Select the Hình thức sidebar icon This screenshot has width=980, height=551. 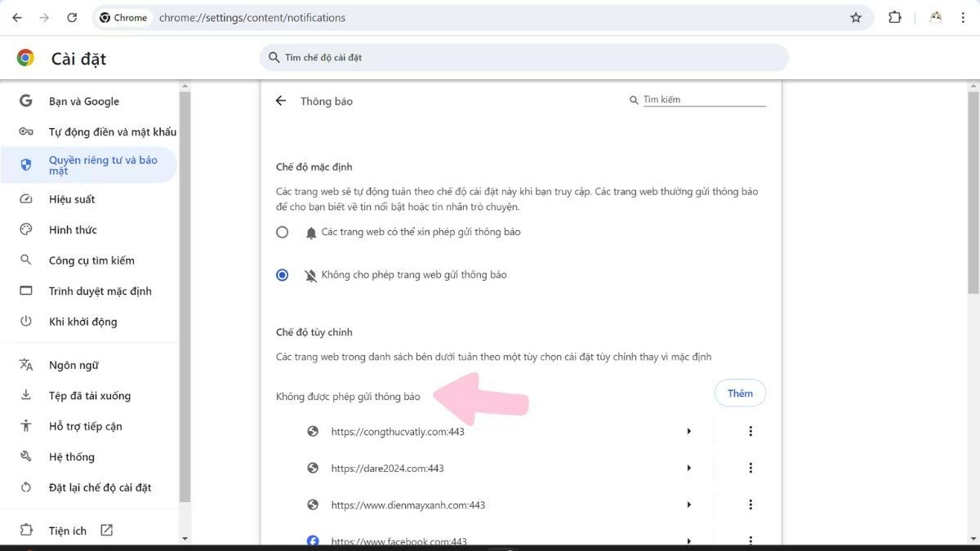25,229
